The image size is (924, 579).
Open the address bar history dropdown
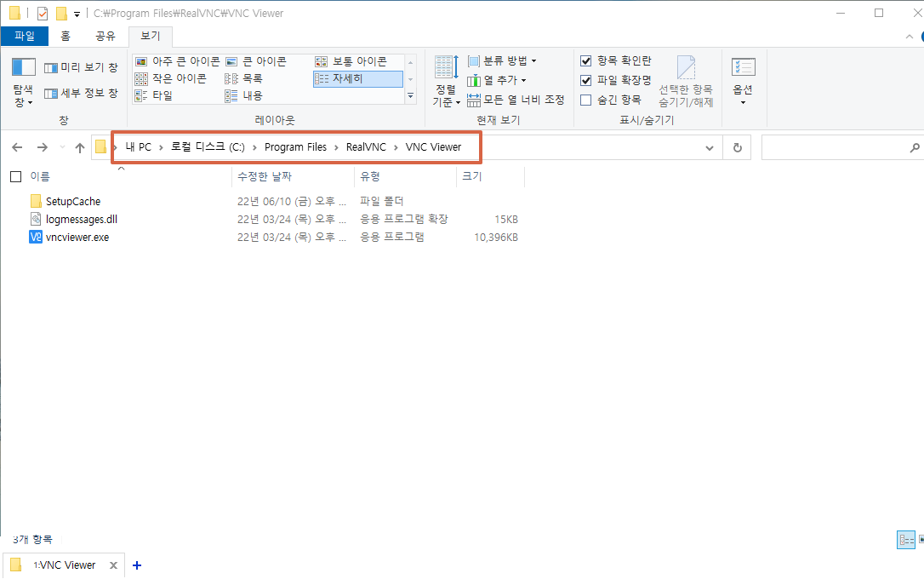(710, 148)
